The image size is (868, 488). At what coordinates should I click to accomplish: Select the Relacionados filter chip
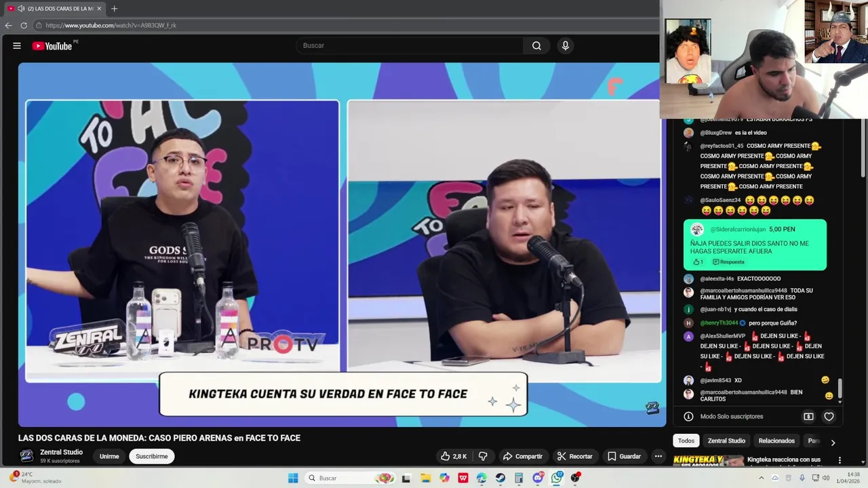point(776,441)
